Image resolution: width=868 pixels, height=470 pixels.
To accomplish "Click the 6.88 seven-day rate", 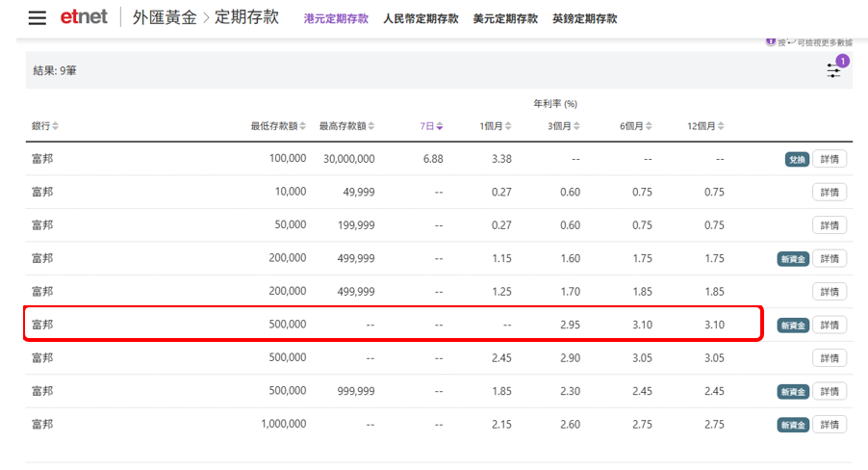I will [433, 159].
